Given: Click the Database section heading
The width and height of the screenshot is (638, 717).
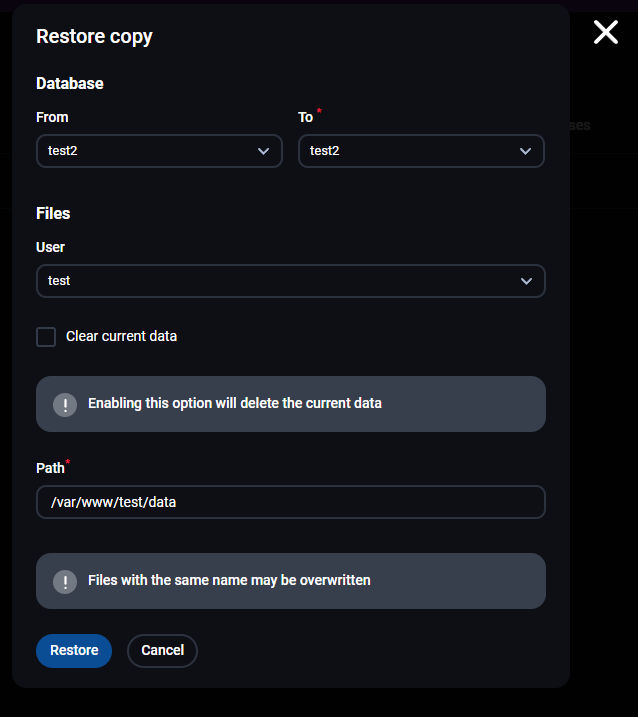Looking at the screenshot, I should 70,84.
